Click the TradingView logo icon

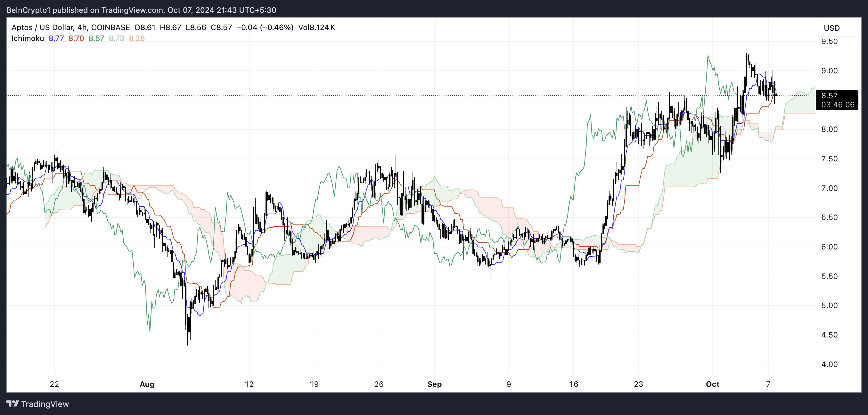[12, 403]
